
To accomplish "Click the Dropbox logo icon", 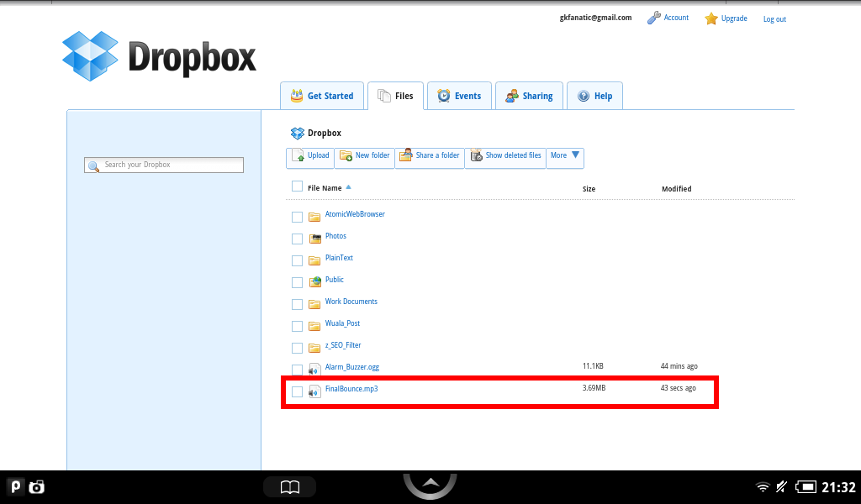I will pos(91,55).
